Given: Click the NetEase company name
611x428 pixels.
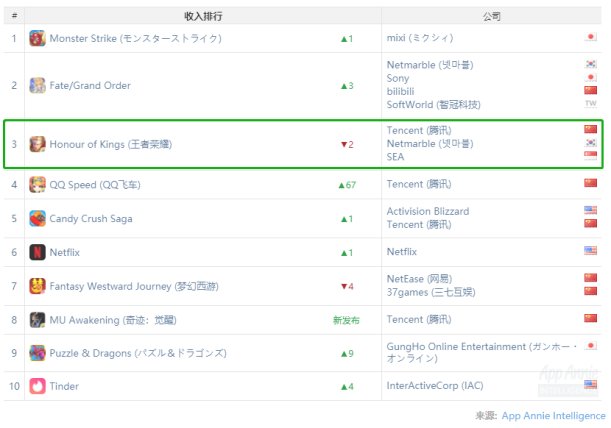Looking at the screenshot, I should 419,279.
